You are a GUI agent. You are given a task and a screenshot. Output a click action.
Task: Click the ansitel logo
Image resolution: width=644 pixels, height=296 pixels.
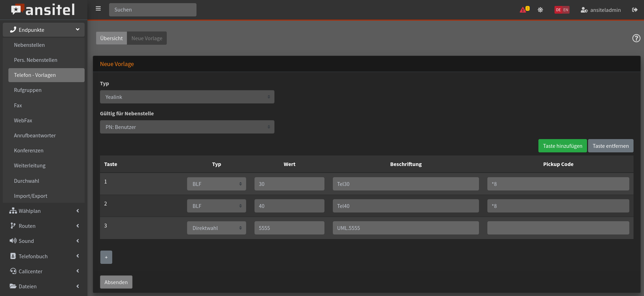coord(43,10)
